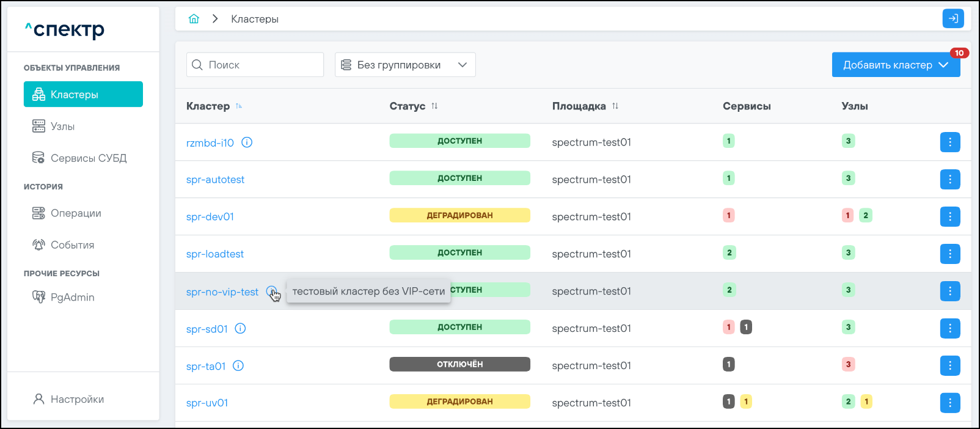Open three-dot actions menu for spr-loadtest

click(x=949, y=254)
